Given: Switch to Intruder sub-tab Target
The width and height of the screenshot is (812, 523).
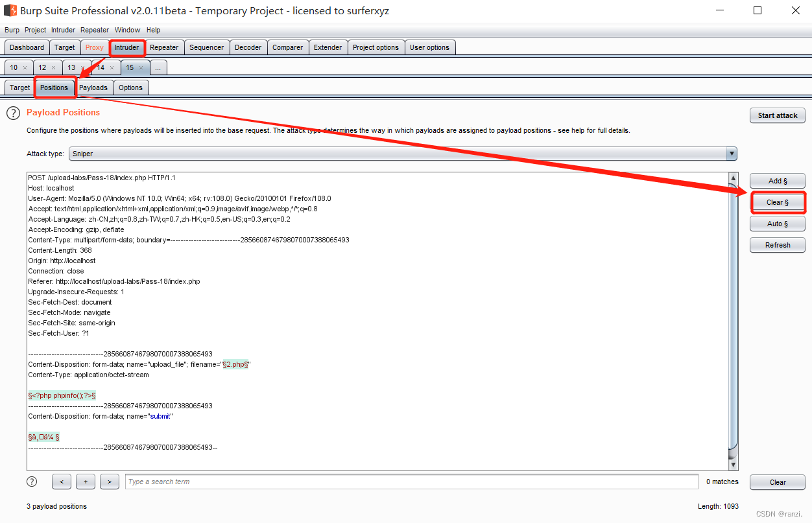Looking at the screenshot, I should pyautogui.click(x=19, y=87).
